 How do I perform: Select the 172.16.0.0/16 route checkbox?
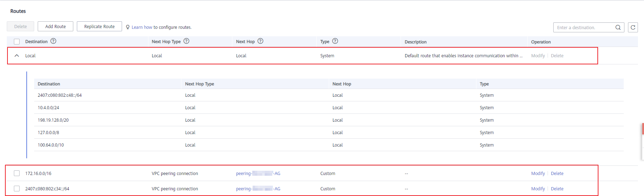(17, 173)
